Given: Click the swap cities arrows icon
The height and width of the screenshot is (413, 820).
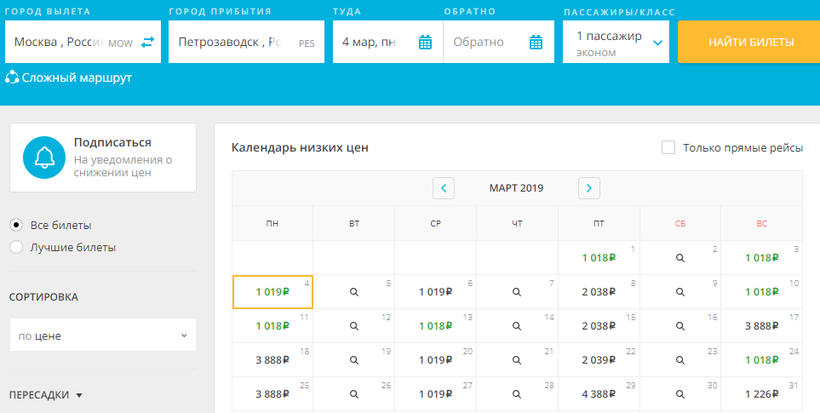Looking at the screenshot, I should pos(148,42).
